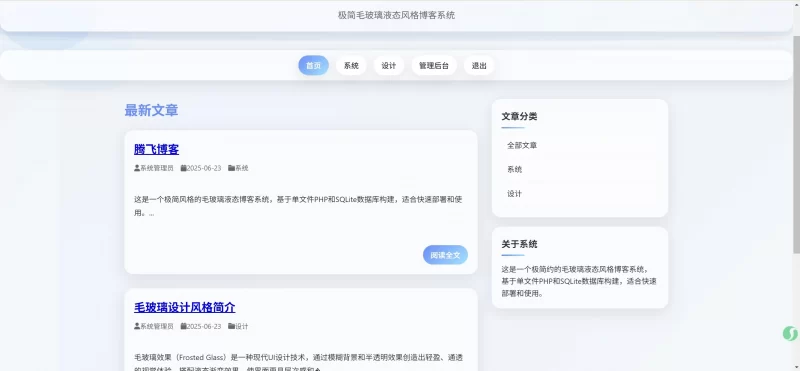Viewport: 800px width, 371px height.
Task: Click the green floating extension icon
Action: click(790, 334)
